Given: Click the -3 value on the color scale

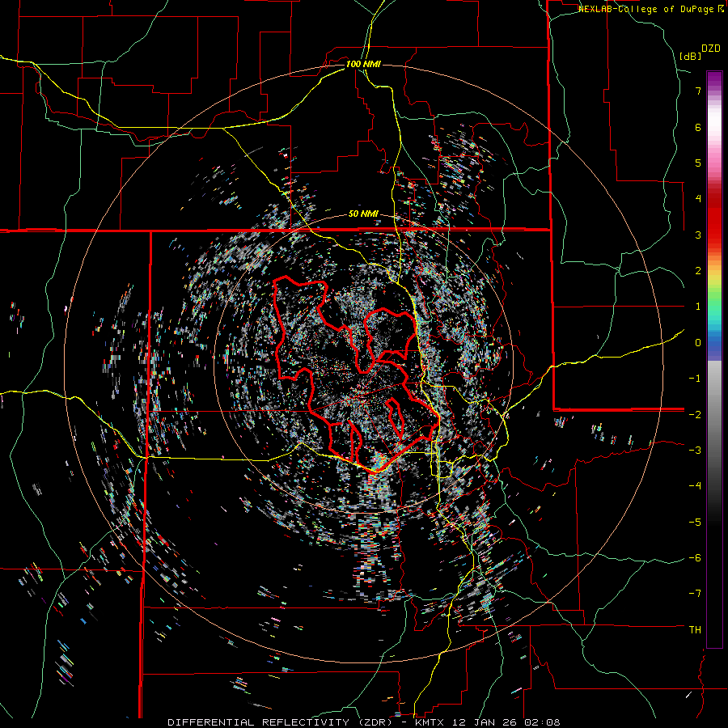Looking at the screenshot, I should pos(695,451).
